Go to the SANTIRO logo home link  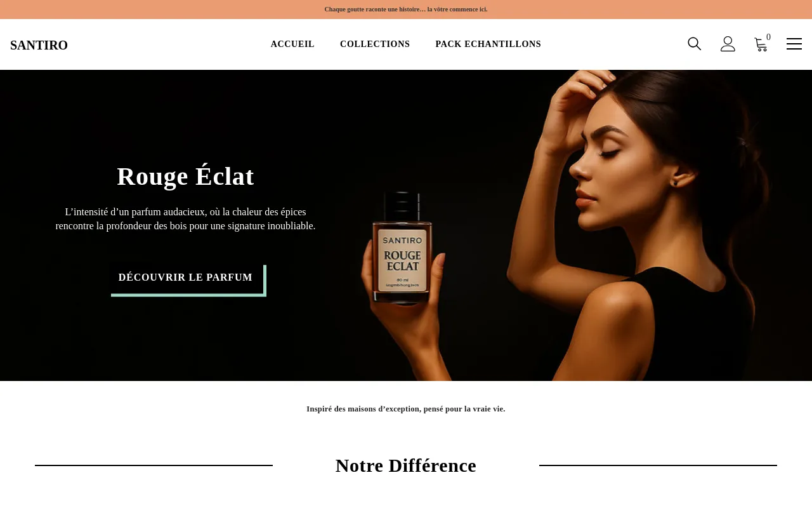[39, 45]
